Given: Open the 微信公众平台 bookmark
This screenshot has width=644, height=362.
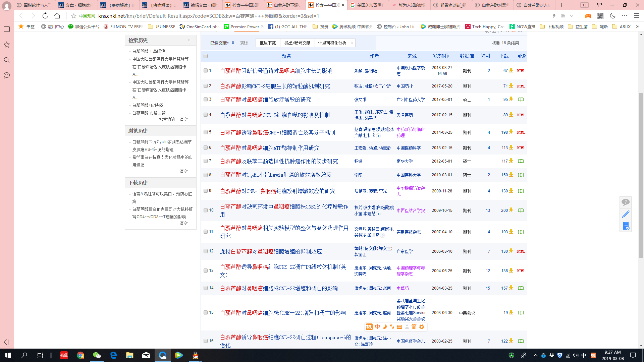Looking at the screenshot, I should pos(84,26).
